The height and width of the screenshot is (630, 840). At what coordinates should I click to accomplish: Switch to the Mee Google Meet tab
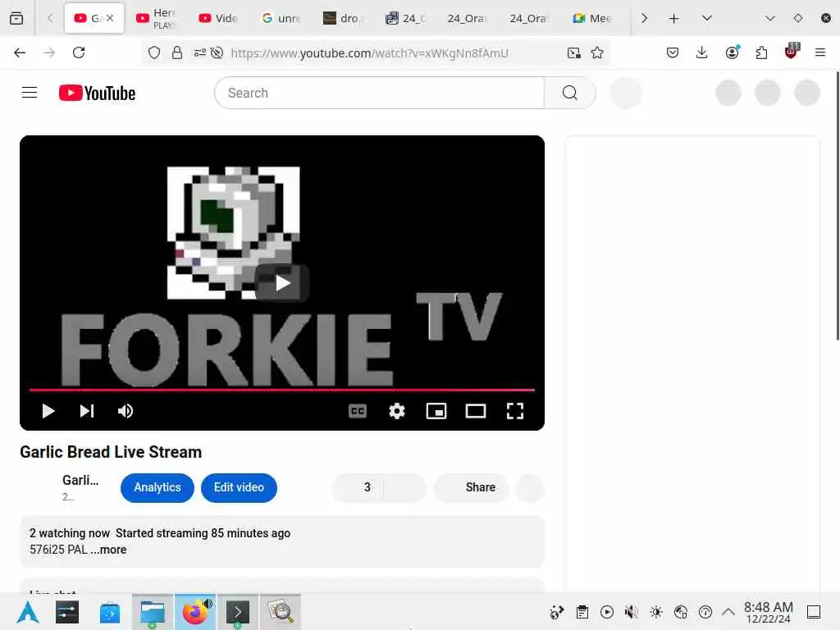tap(592, 18)
